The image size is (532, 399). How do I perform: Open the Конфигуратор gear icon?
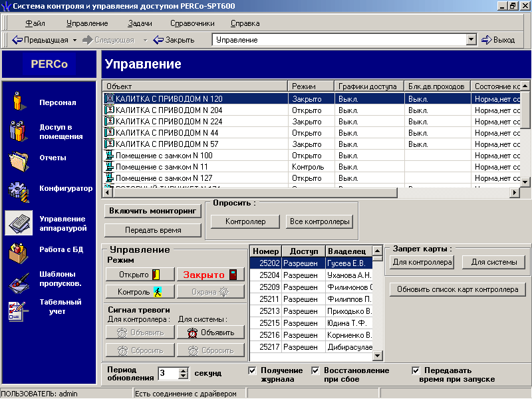[x=19, y=192]
